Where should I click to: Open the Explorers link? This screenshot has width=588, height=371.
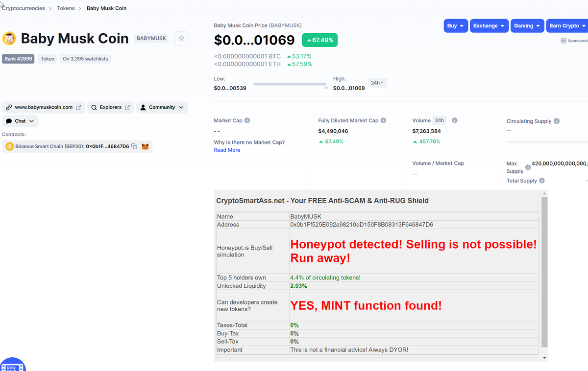pos(111,107)
